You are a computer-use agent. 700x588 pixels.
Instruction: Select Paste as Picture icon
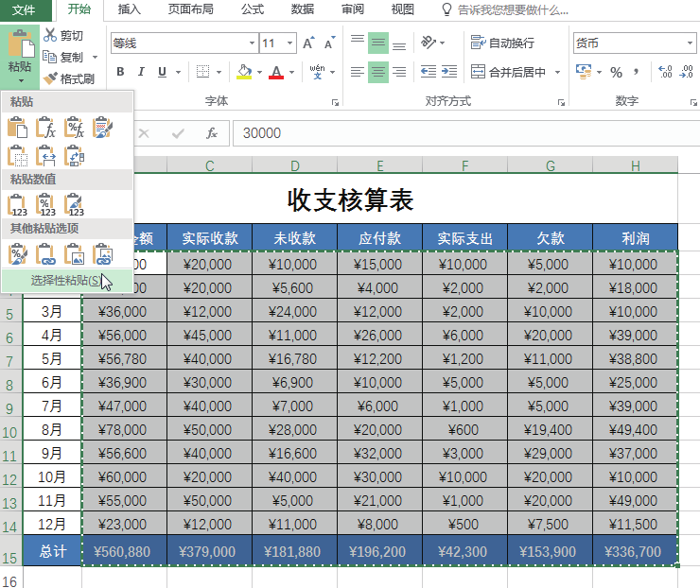pos(75,253)
